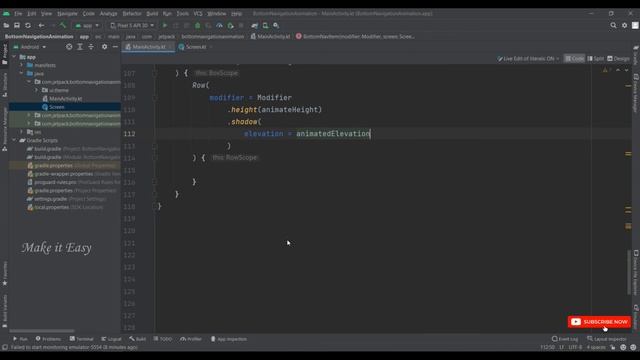Screen dimensions: 640x360
Task: Open the Tools menu
Action: [182, 13]
